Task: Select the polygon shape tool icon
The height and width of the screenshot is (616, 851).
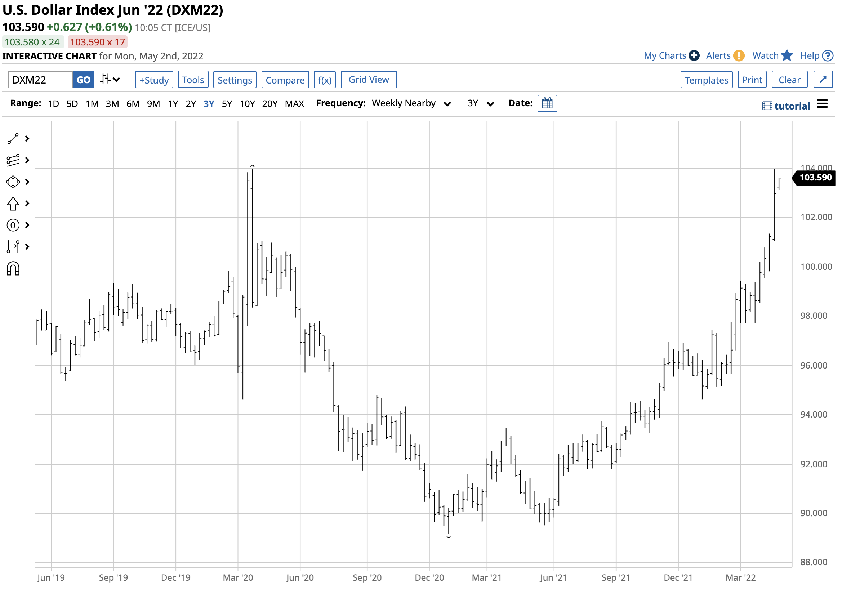Action: click(x=13, y=183)
